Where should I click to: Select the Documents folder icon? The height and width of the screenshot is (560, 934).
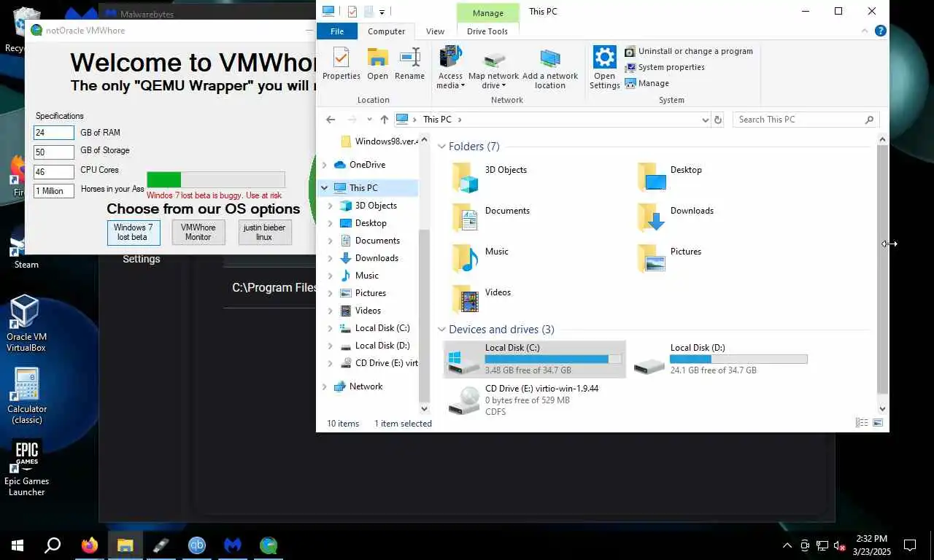[x=464, y=218]
